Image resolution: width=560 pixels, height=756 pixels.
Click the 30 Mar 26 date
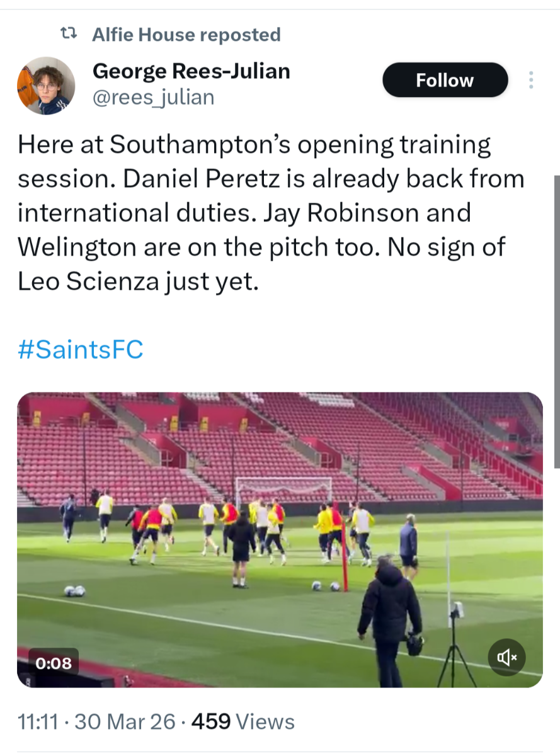pos(125,721)
